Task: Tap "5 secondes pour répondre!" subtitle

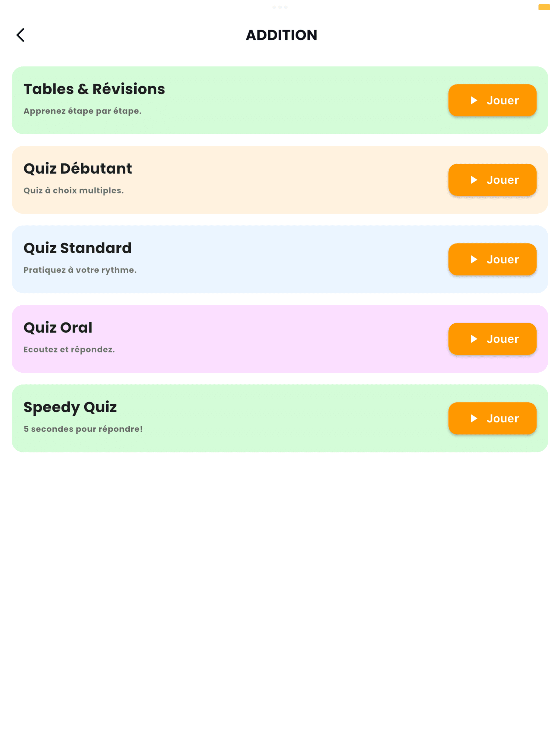Action: pyautogui.click(x=83, y=429)
